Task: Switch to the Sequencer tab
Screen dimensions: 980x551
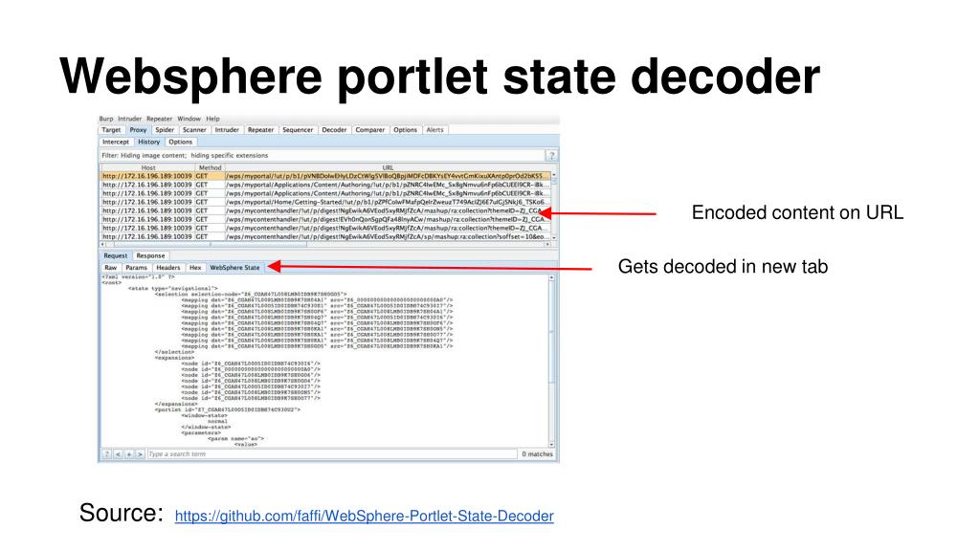Action: (x=298, y=130)
